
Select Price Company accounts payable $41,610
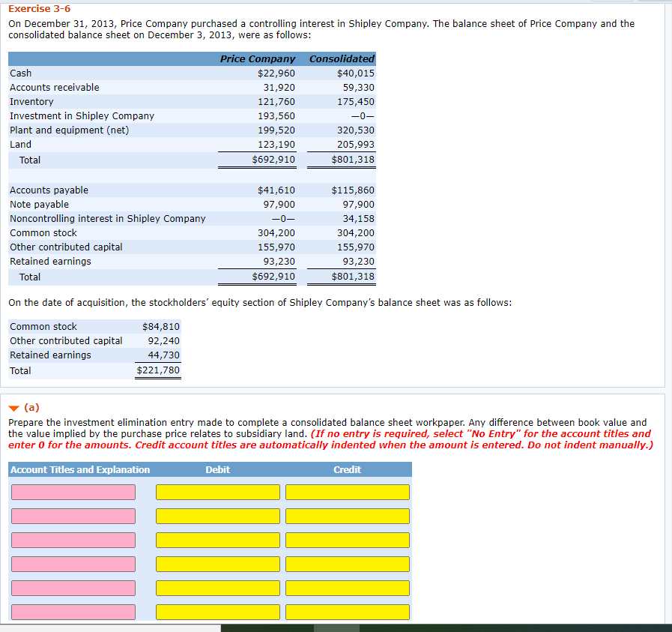pos(276,190)
